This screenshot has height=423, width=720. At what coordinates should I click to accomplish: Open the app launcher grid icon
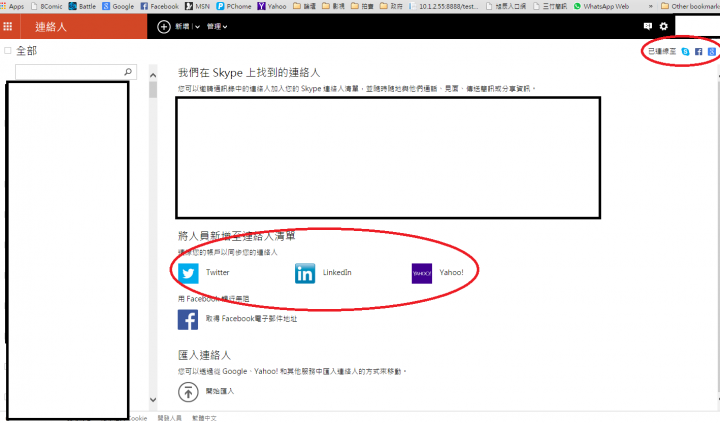(x=8, y=27)
